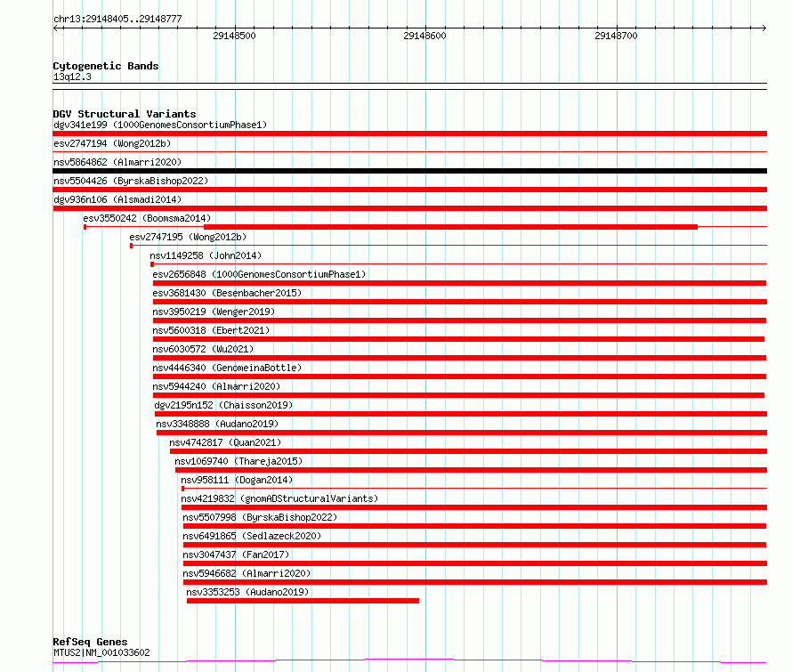This screenshot has width=792, height=672.
Task: Open the nsv6491865 (Sedlazeck2020) label
Action: (252, 536)
